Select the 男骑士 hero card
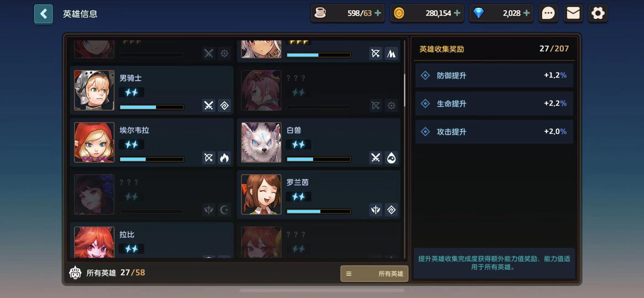644x298 pixels. tap(152, 90)
